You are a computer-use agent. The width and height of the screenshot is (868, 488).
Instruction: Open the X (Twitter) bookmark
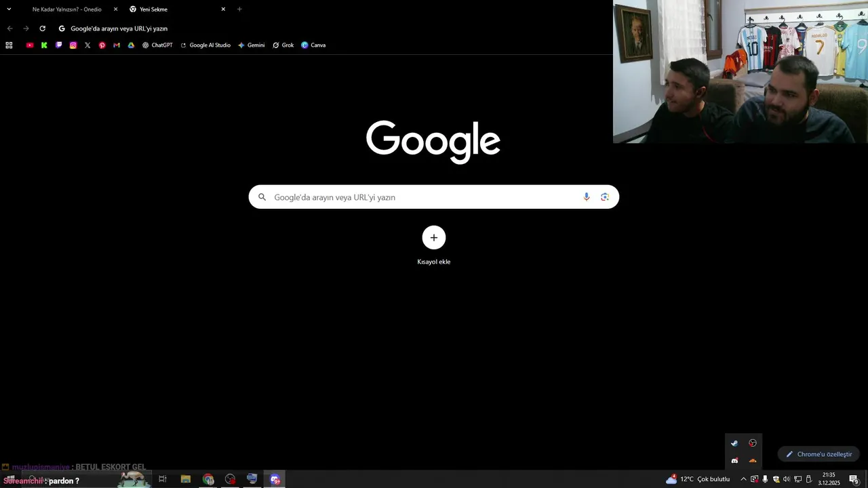coord(87,45)
